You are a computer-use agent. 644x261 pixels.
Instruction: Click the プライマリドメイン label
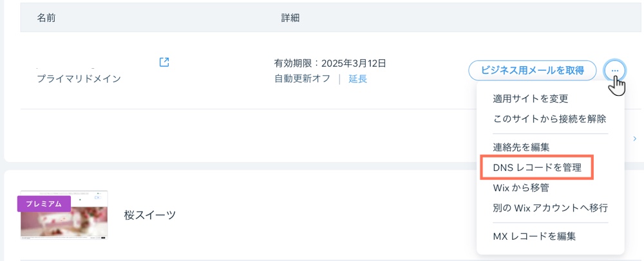coord(79,79)
